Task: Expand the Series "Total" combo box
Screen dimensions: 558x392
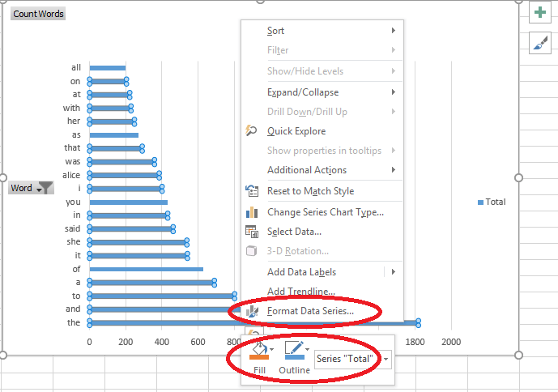Action: tap(386, 358)
